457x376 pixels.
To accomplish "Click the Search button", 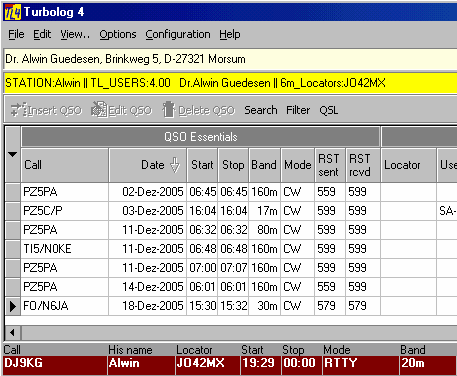I will click(261, 110).
